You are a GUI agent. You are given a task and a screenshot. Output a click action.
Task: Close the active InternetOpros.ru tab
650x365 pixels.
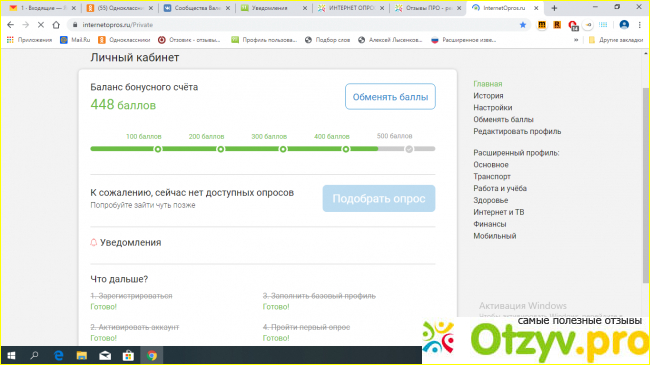(536, 8)
